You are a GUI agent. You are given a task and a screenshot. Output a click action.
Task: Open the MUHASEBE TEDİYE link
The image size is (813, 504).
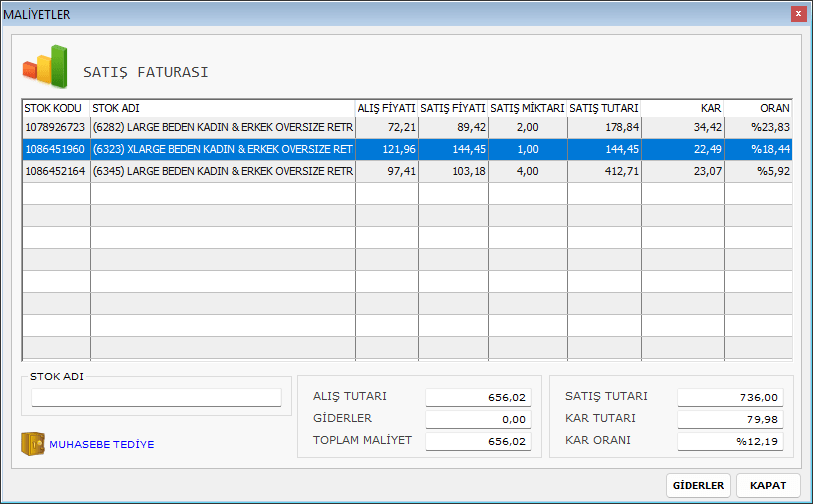pyautogui.click(x=101, y=444)
